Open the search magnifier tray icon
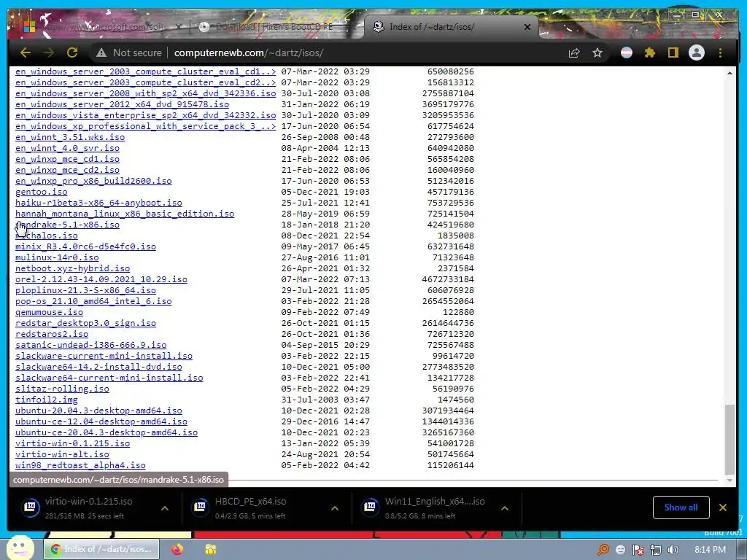This screenshot has width=747, height=560. (603, 550)
